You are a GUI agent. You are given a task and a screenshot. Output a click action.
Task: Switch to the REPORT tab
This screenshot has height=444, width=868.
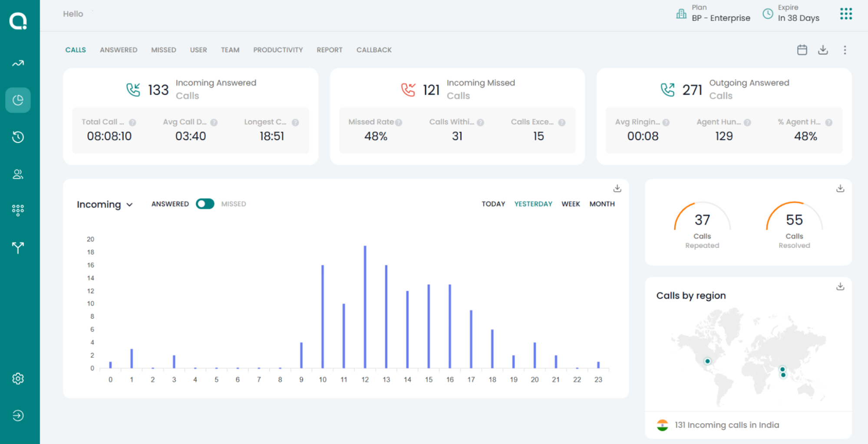pyautogui.click(x=330, y=50)
